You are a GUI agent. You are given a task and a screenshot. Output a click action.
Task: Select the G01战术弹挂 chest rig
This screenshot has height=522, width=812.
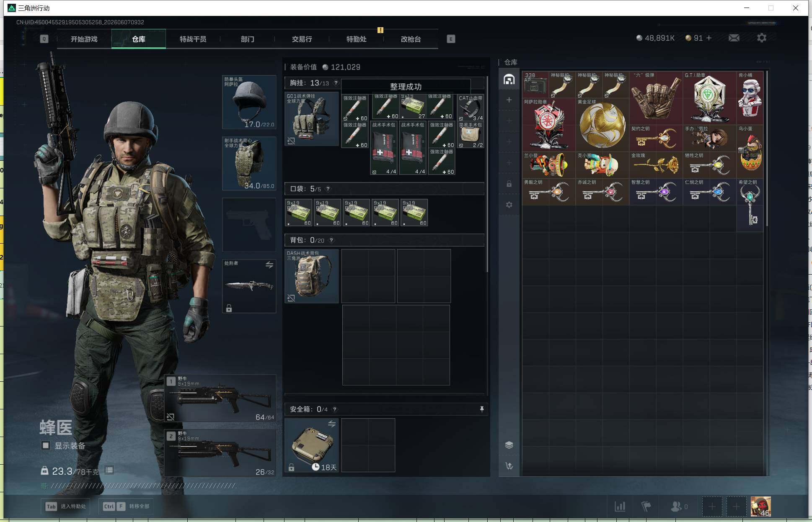pyautogui.click(x=312, y=119)
